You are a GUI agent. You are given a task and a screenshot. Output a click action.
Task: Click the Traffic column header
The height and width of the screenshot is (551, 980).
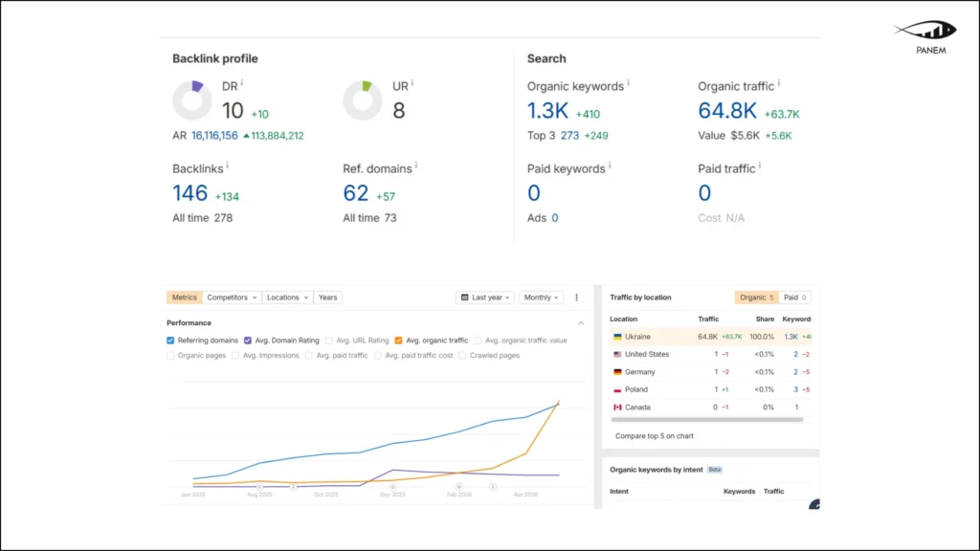tap(708, 320)
